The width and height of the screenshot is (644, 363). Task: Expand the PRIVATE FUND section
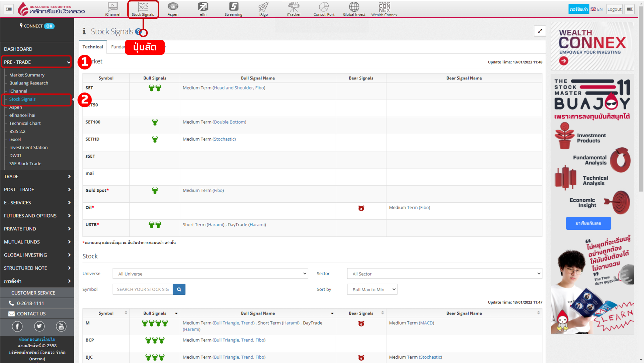[37, 229]
